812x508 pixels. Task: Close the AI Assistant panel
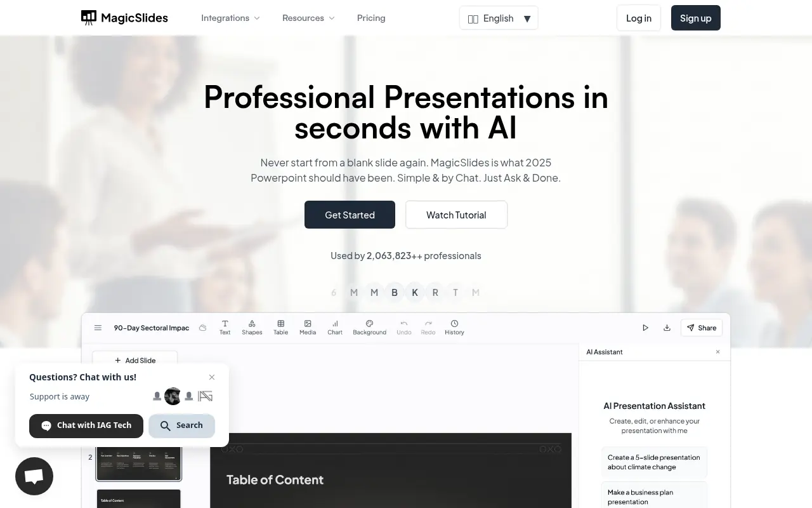tap(717, 352)
